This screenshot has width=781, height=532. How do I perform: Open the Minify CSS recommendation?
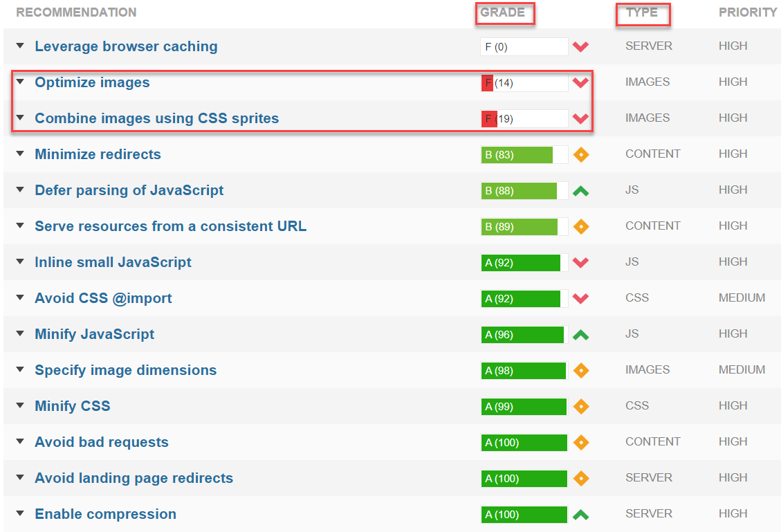click(x=72, y=406)
